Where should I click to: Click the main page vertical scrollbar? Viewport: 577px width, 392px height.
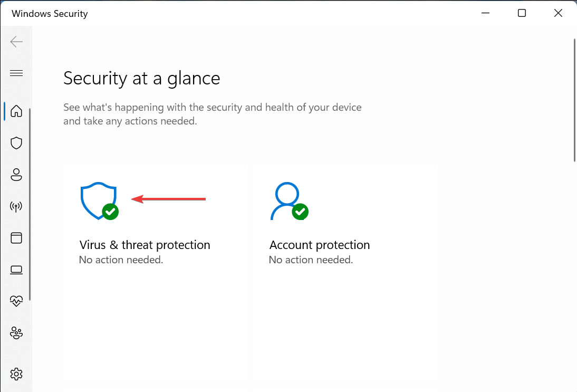[x=574, y=100]
